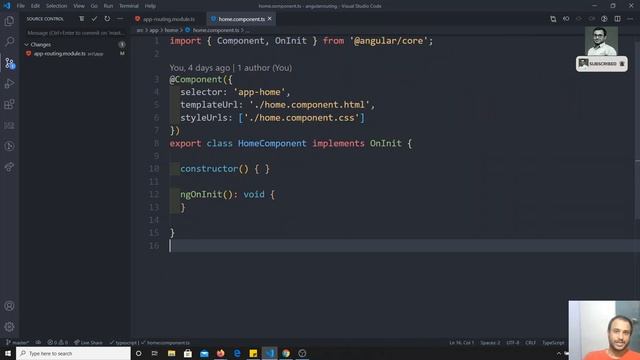This screenshot has height=360, width=640.
Task: Open the Edit menu
Action: [36, 6]
